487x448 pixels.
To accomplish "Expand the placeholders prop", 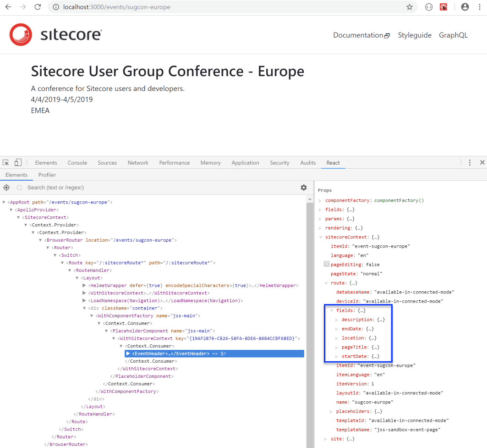I will 331,412.
